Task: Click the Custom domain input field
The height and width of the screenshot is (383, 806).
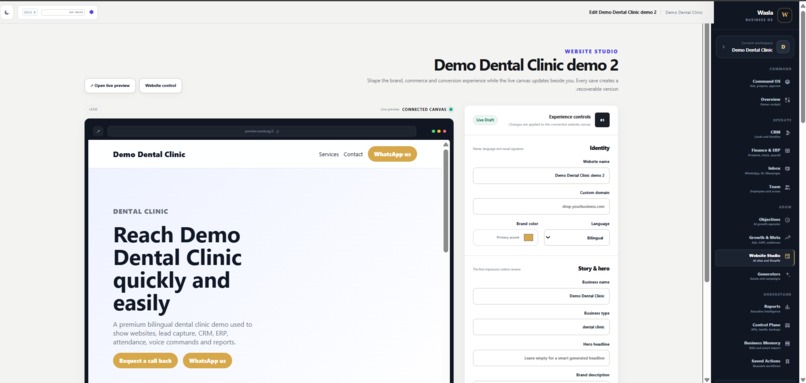Action: coord(541,206)
